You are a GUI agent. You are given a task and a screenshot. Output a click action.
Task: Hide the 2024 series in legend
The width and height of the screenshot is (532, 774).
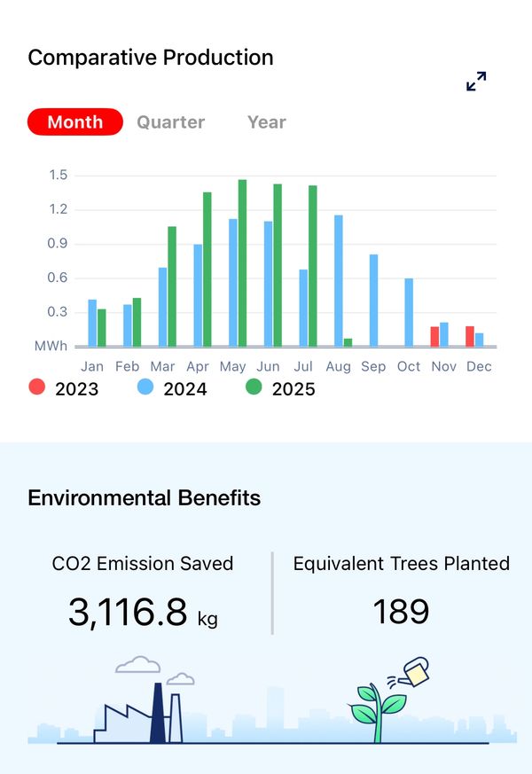173,388
